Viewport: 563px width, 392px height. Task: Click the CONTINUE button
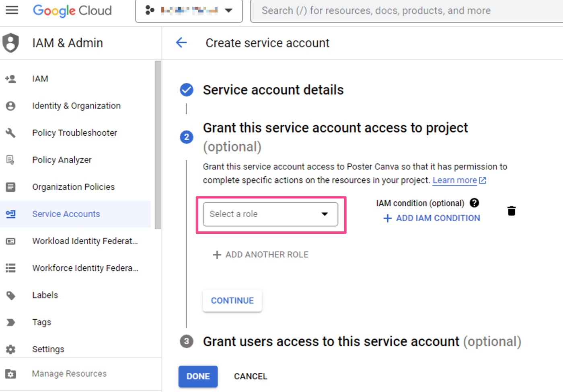click(x=232, y=300)
